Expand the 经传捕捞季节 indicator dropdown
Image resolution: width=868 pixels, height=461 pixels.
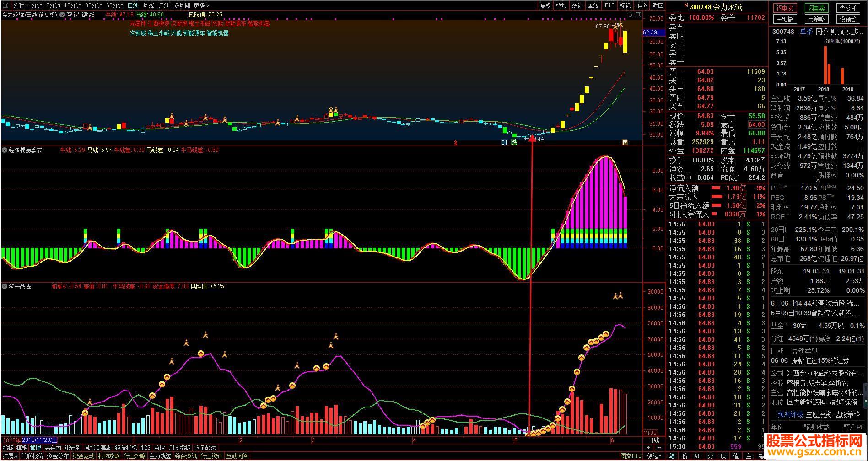(5, 150)
